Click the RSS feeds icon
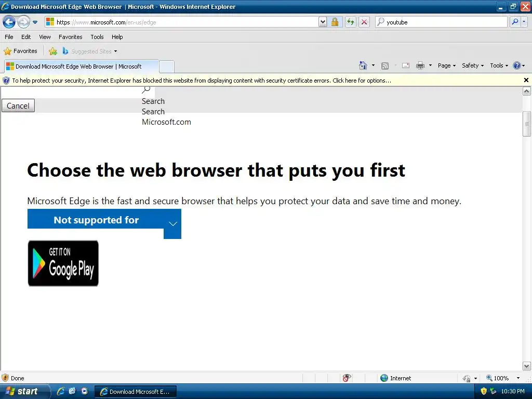The height and width of the screenshot is (399, 532). [x=385, y=66]
